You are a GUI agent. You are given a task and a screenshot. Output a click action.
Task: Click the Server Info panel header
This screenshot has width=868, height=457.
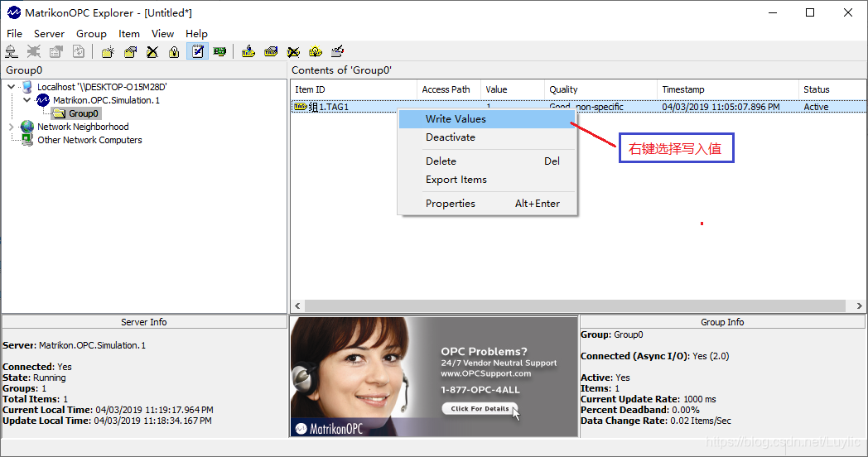[x=144, y=322]
